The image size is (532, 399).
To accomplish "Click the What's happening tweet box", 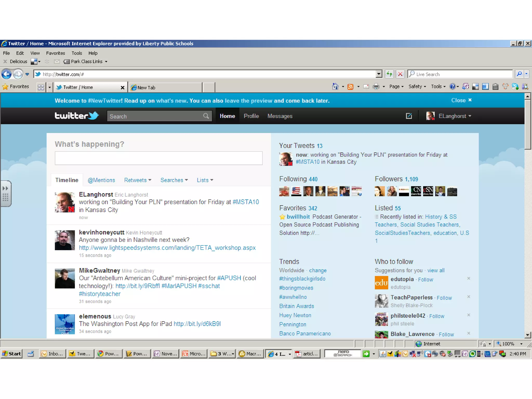I will (158, 158).
